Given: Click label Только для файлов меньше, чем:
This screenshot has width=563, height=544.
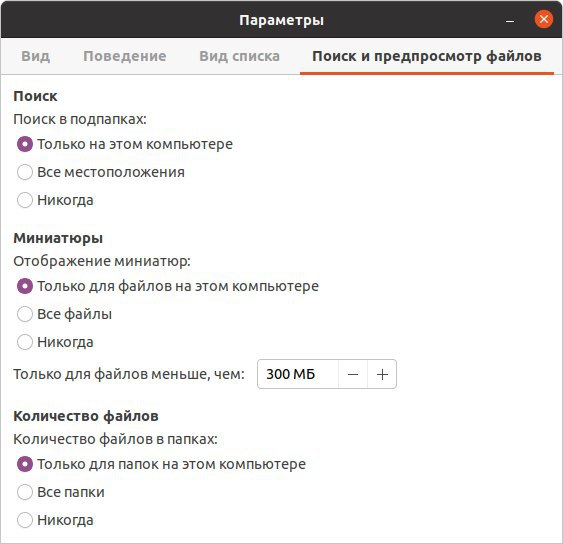Looking at the screenshot, I should [x=129, y=375].
